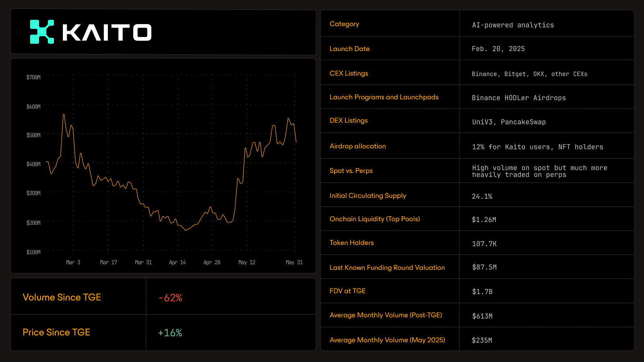Click the Token Holders row label
The height and width of the screenshot is (362, 644).
tap(352, 243)
